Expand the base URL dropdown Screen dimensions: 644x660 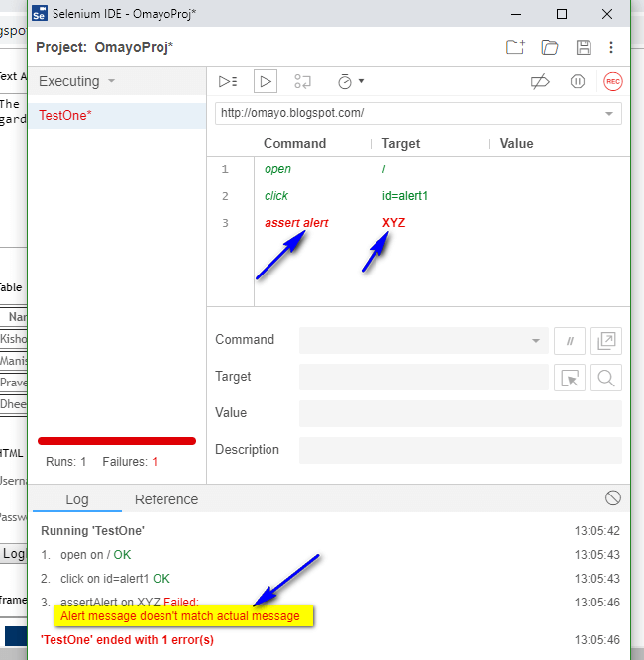(x=608, y=114)
